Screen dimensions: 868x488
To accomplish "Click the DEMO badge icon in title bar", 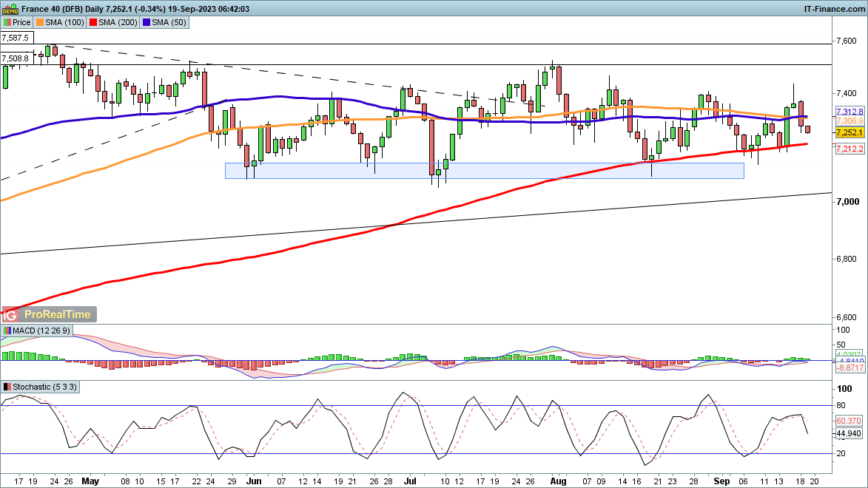I will click(10, 9).
